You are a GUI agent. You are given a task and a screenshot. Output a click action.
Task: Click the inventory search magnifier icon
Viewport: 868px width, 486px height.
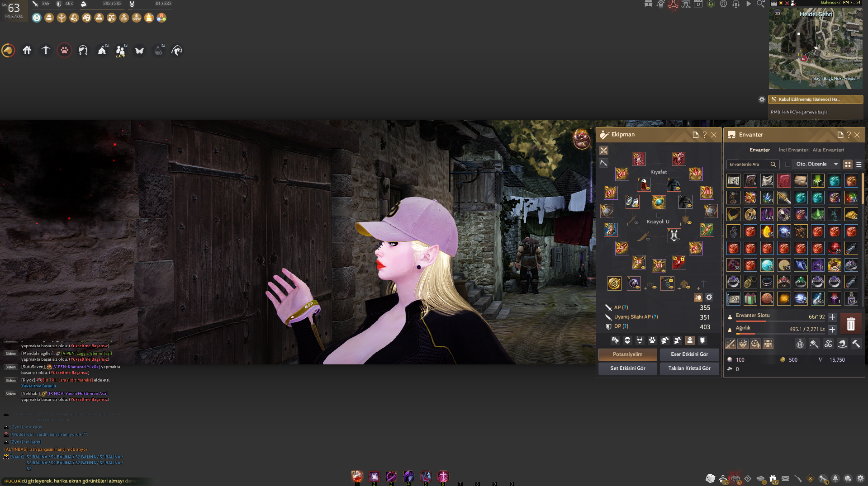point(773,165)
